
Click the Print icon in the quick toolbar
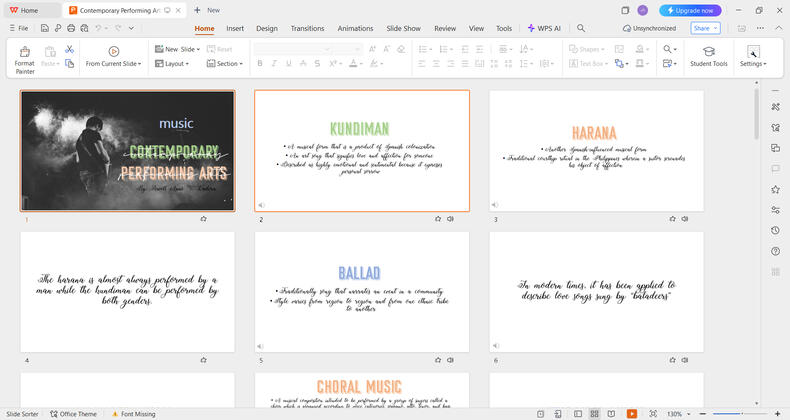pyautogui.click(x=71, y=28)
